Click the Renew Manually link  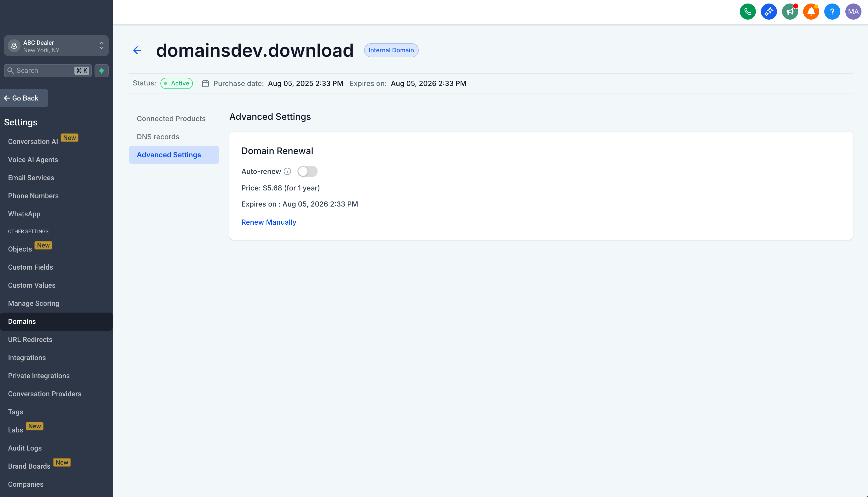click(269, 222)
